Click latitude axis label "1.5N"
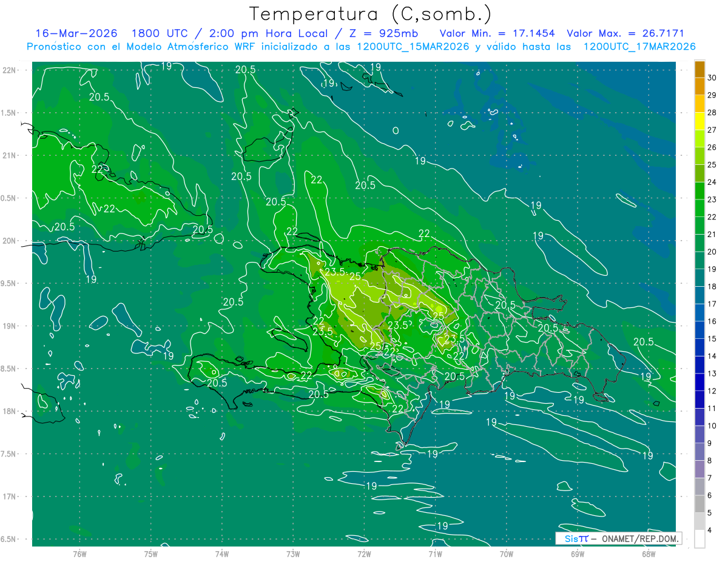Screen dimensions: 728x562 click(x=9, y=113)
